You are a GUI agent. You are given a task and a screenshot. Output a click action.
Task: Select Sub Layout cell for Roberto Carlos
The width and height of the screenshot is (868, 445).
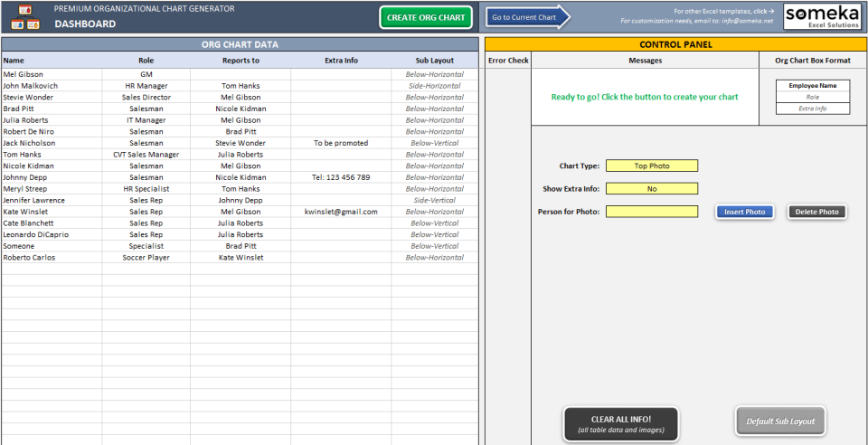click(435, 258)
